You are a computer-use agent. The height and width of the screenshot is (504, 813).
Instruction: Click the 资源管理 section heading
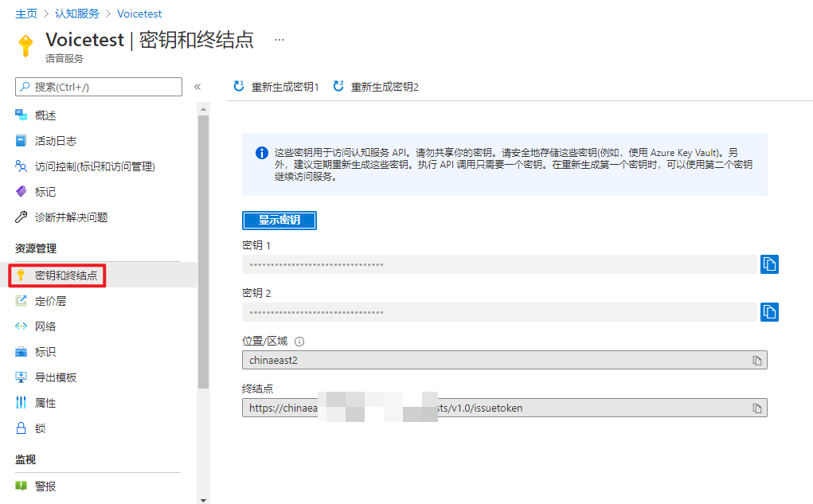(x=36, y=248)
